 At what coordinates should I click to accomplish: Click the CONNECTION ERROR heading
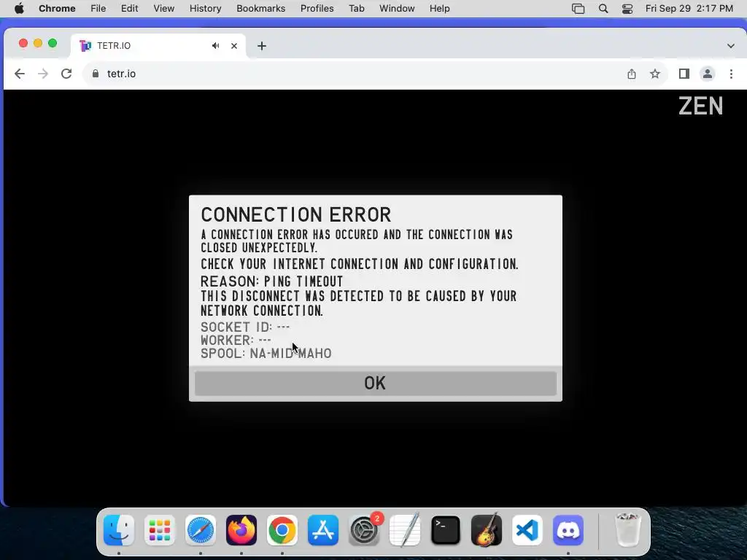[296, 215]
